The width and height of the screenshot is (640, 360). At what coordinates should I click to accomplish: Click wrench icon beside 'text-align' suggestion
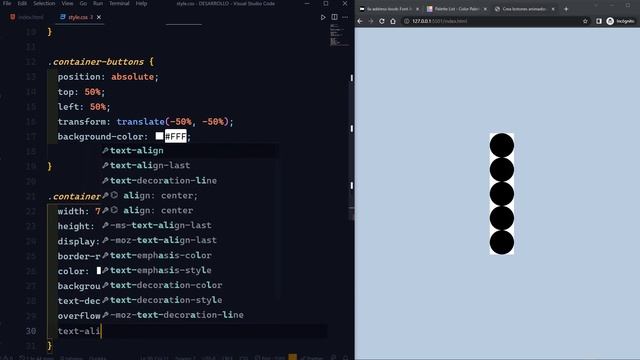coord(105,151)
